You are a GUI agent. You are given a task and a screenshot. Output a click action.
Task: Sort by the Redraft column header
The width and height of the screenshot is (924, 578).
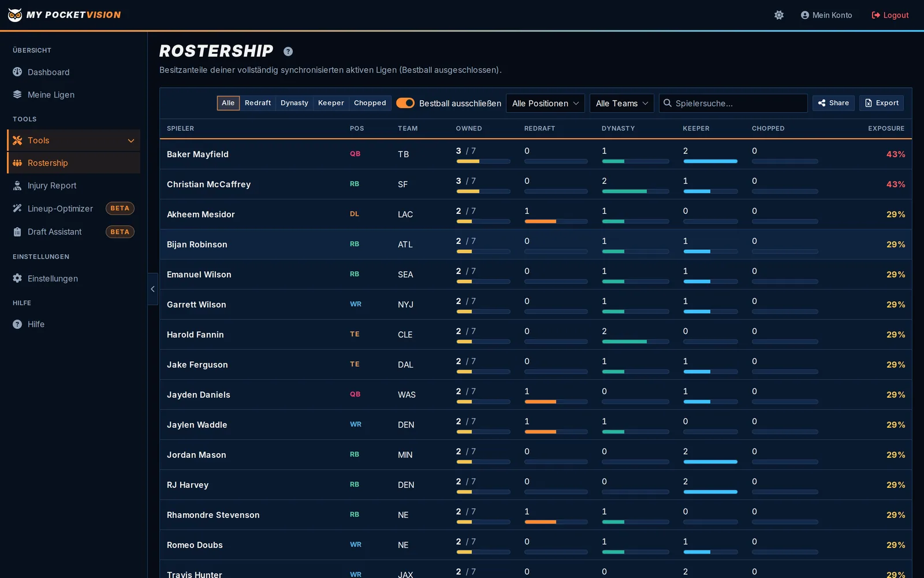tap(539, 128)
